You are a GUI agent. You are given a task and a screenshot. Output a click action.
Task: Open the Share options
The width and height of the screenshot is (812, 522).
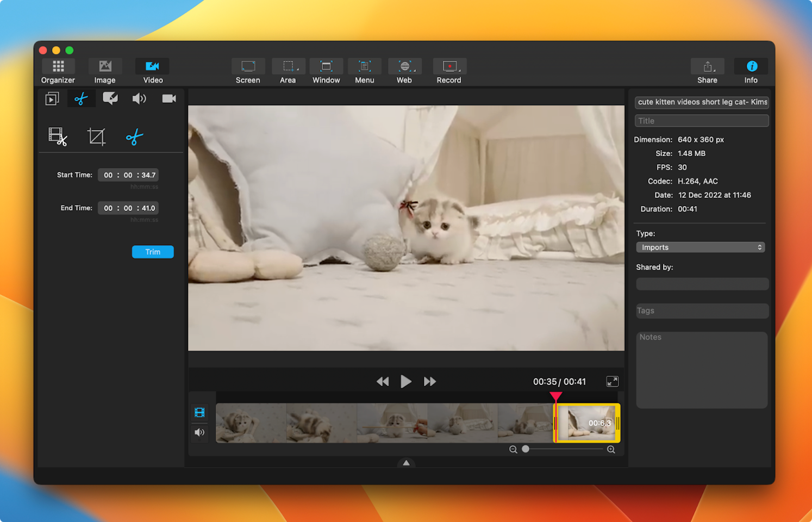tap(707, 70)
